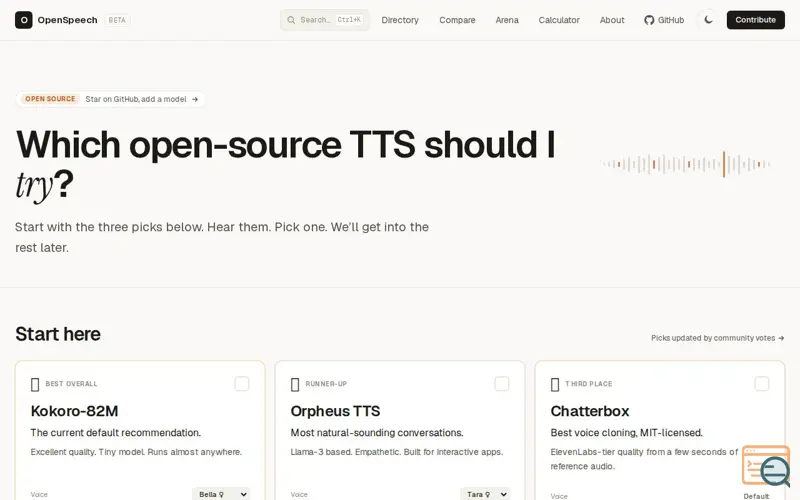The image size is (800, 500).
Task: Click the Start here heading
Action: (x=58, y=334)
